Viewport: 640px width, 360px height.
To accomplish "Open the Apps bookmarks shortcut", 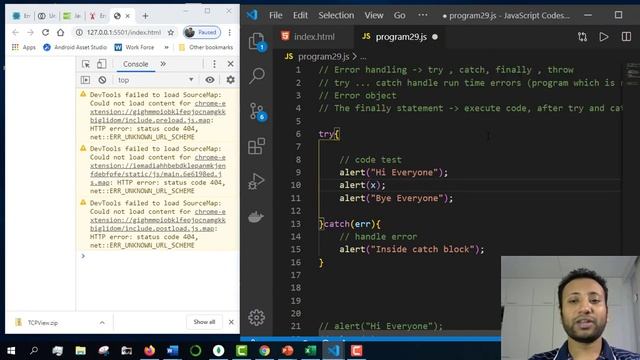I will 24,47.
